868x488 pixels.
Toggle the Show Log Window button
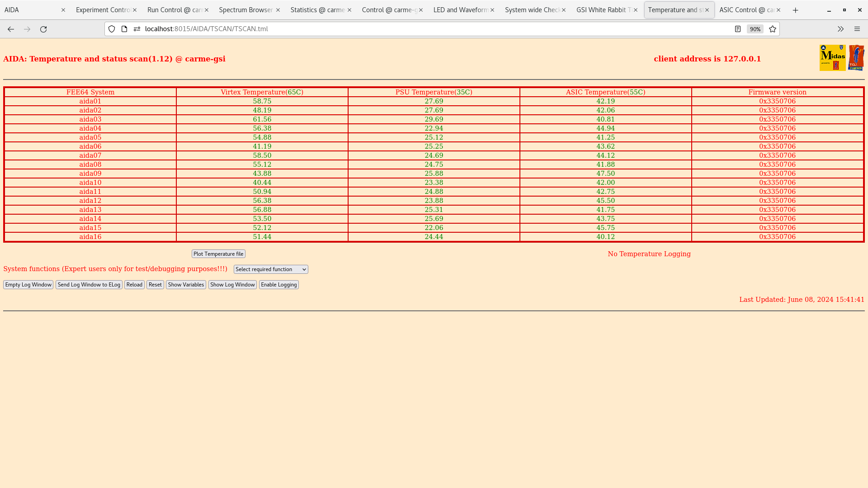232,284
